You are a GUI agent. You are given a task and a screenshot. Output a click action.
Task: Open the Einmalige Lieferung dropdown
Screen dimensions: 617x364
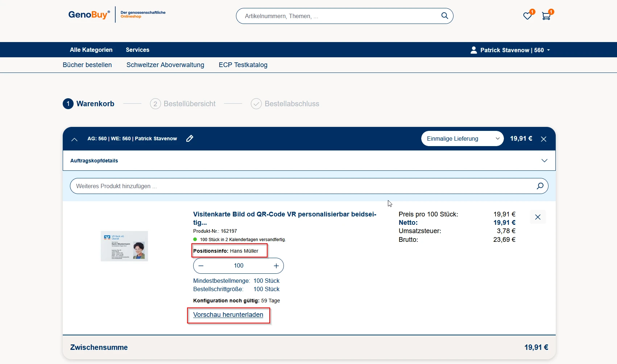(x=462, y=138)
